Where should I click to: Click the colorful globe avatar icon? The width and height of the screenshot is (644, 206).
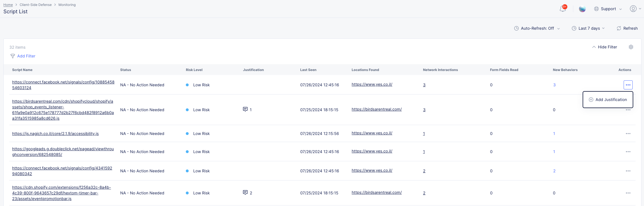pos(582,9)
